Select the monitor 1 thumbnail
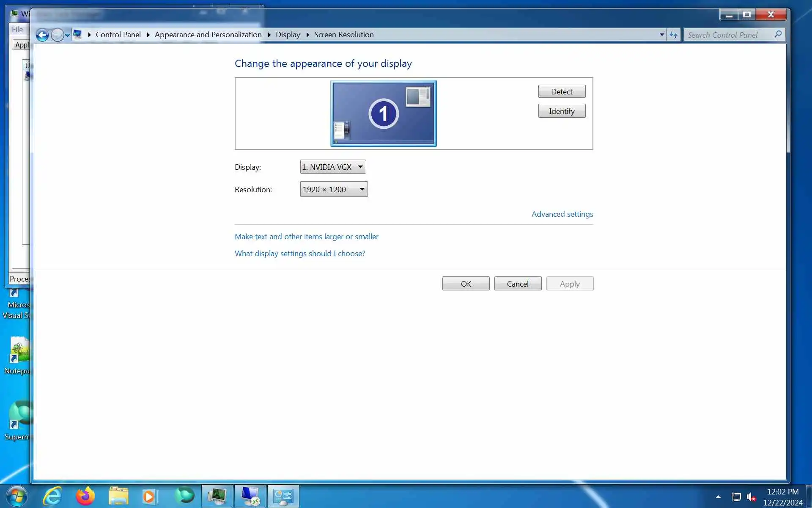The image size is (812, 508). click(x=383, y=113)
